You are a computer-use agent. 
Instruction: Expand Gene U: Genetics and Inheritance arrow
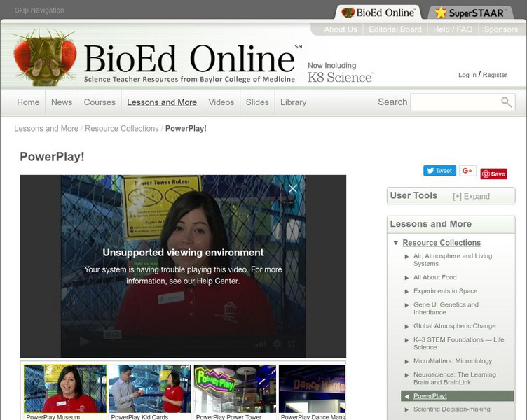click(406, 305)
